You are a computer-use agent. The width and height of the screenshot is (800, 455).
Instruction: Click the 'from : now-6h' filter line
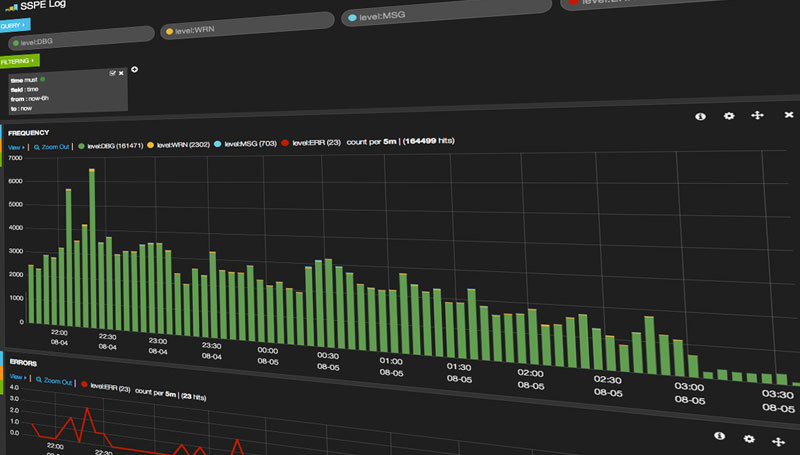[x=29, y=99]
